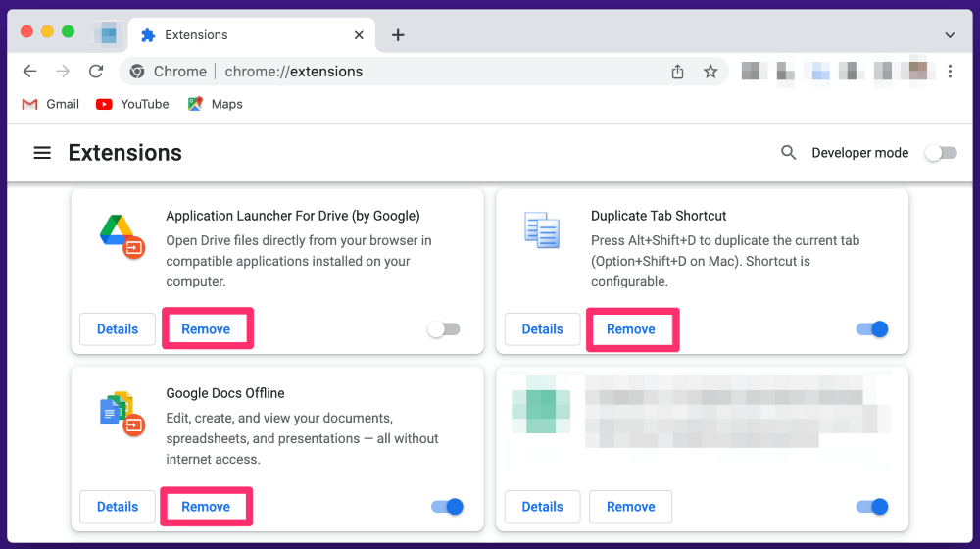Remove the Google Docs Offline extension
This screenshot has width=980, height=549.
(206, 507)
